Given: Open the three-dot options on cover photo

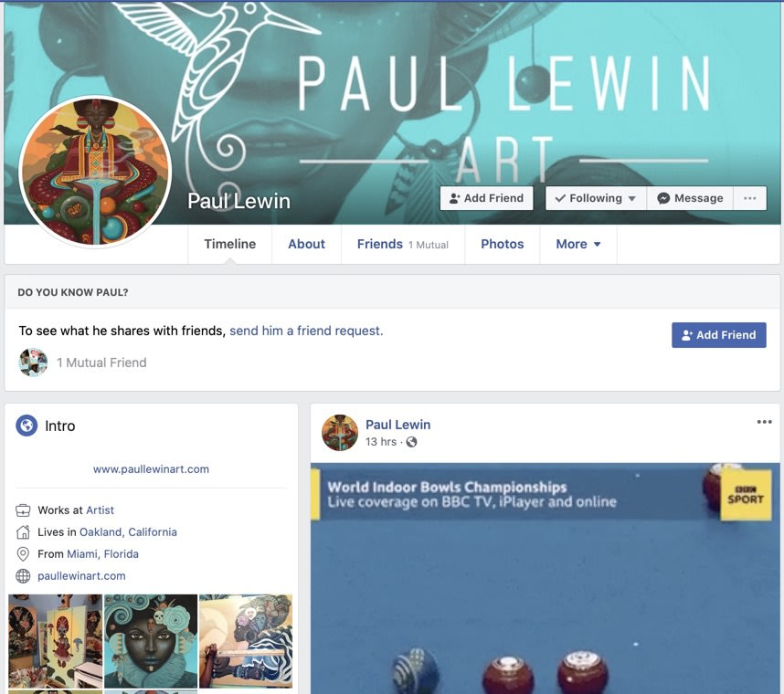Looking at the screenshot, I should coord(749,198).
